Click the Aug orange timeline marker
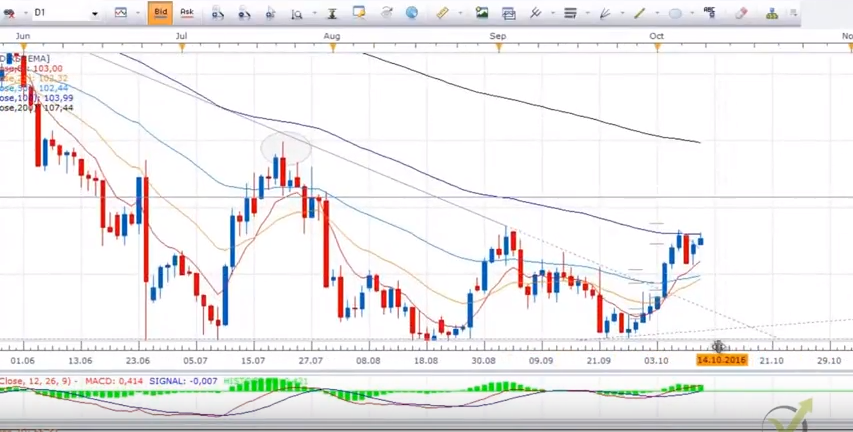The width and height of the screenshot is (853, 432). 333,48
